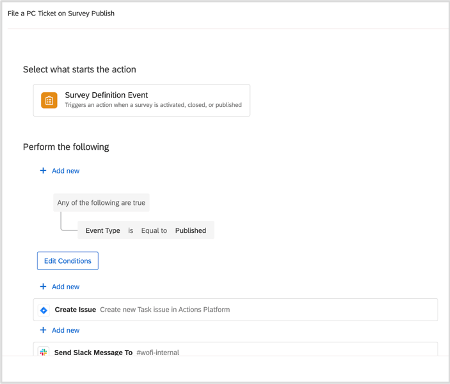Click the blue Jira Create Issue icon
This screenshot has height=384, width=450.
point(44,310)
